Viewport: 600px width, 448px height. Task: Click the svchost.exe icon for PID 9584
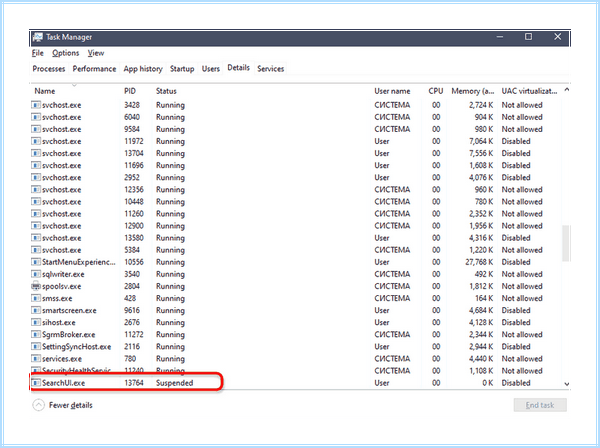click(x=36, y=129)
